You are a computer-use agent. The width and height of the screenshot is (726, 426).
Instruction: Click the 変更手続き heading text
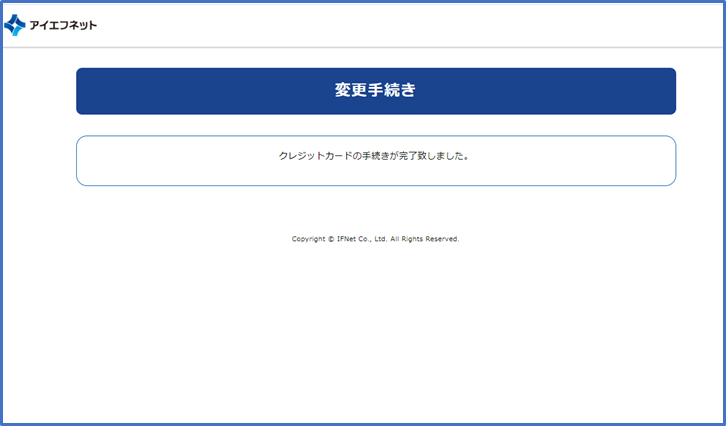(x=375, y=91)
